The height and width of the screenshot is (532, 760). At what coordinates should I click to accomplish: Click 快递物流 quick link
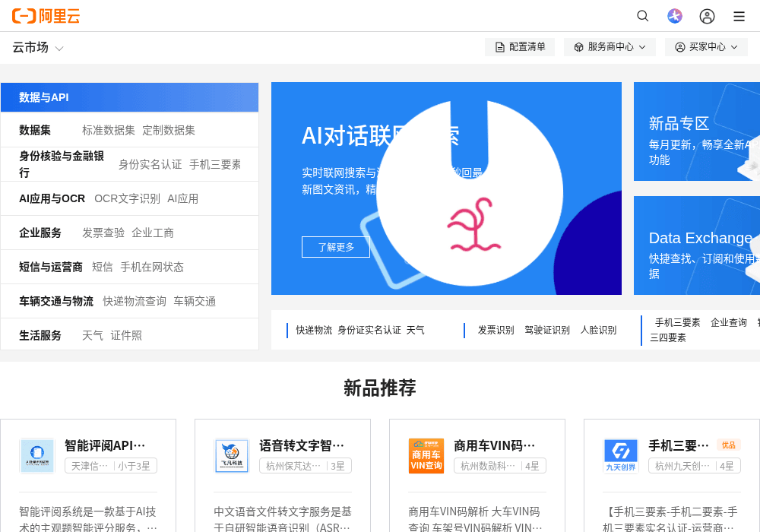314,331
